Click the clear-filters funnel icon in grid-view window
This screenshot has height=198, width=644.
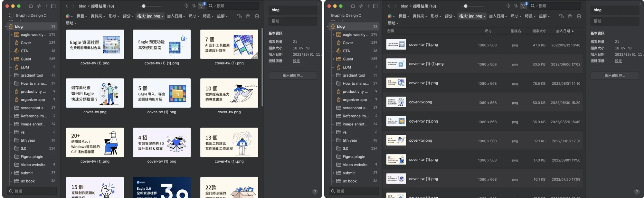click(239, 16)
